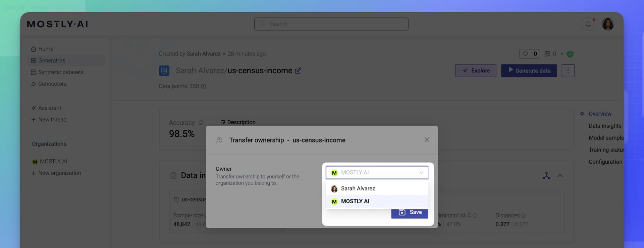Go to Generators in sidebar
644x248 pixels.
[x=66, y=60]
